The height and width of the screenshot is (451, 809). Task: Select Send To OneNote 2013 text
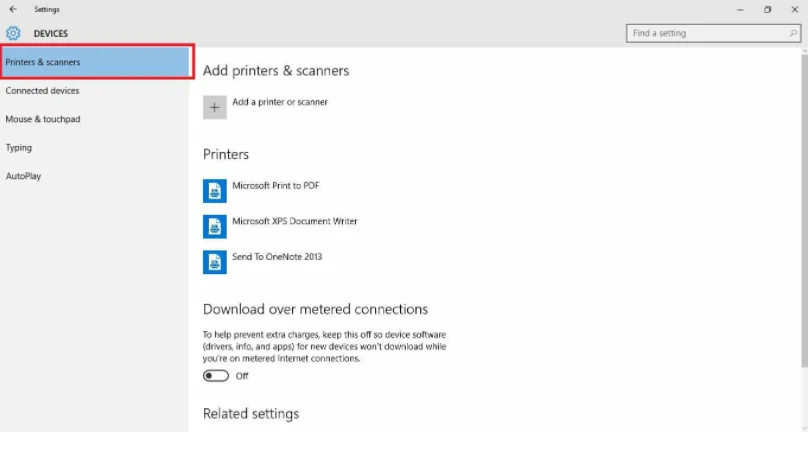tap(277, 256)
